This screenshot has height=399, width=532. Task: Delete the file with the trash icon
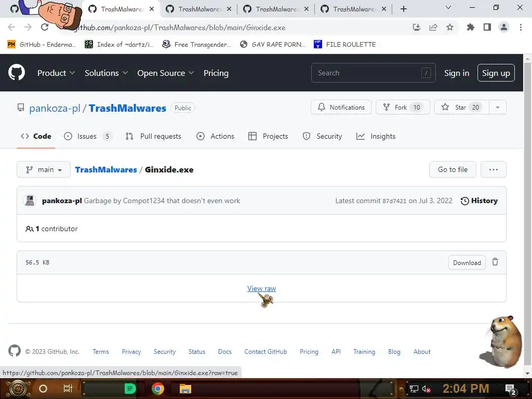495,262
